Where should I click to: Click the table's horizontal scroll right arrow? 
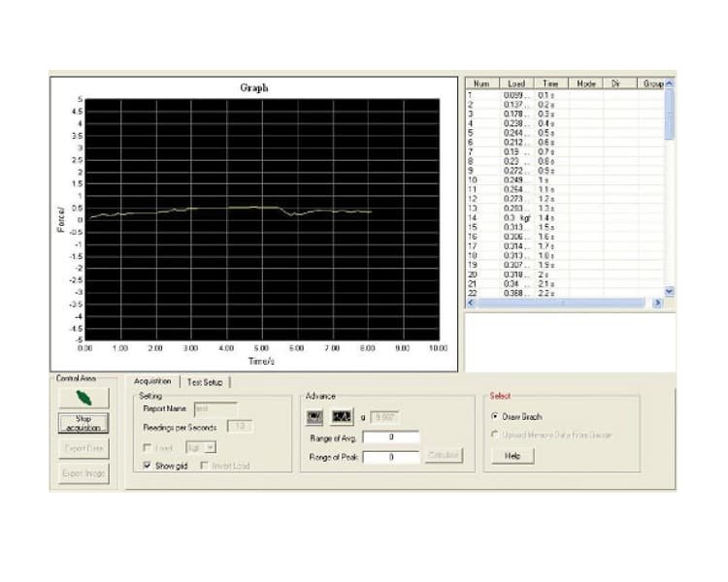click(657, 303)
